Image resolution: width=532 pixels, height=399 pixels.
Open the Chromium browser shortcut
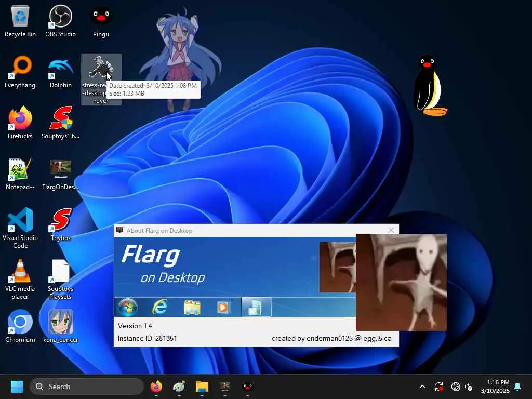[20, 326]
